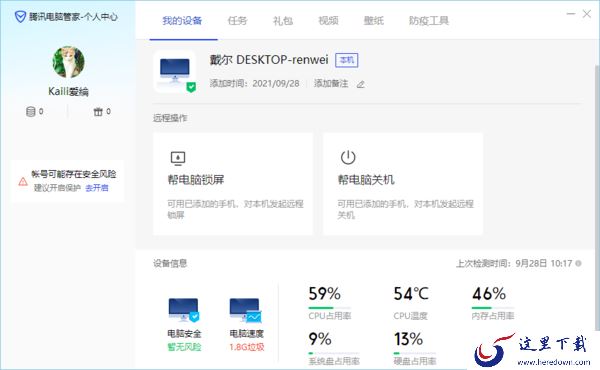Switch to the 我的设备 tab
The width and height of the screenshot is (600, 370).
[182, 21]
